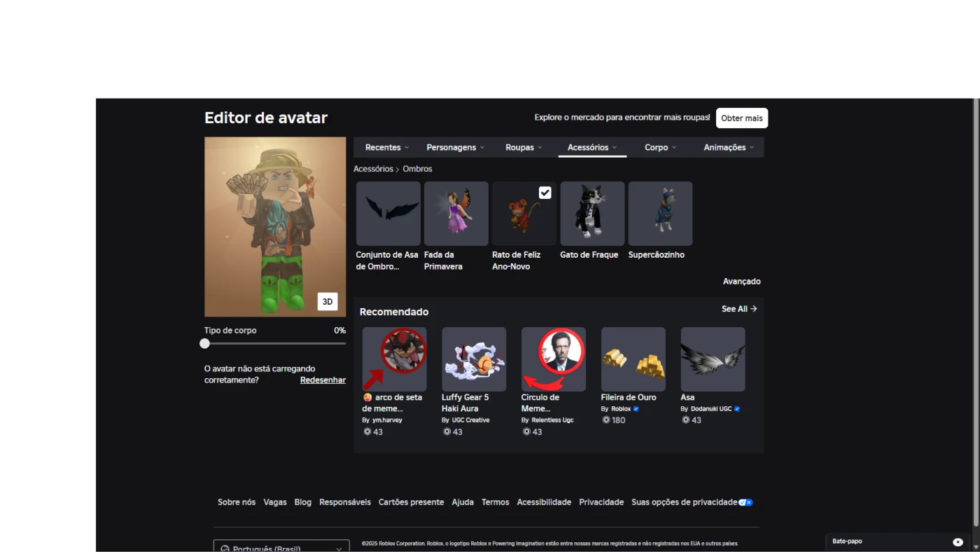Click the verified badge next to Roblox
This screenshot has width=980, height=552.
coord(636,408)
